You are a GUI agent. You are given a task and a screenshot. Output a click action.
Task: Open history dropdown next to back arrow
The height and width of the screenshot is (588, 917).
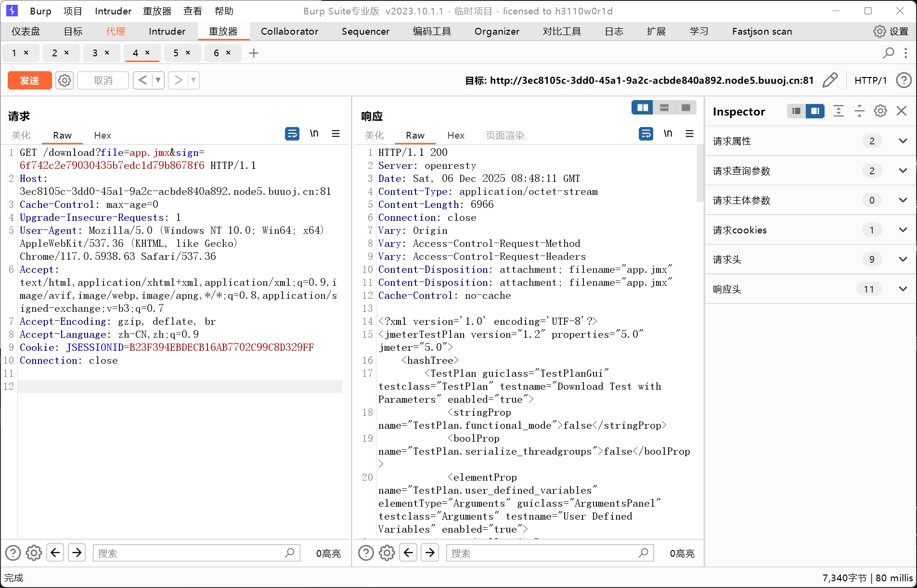(x=158, y=80)
